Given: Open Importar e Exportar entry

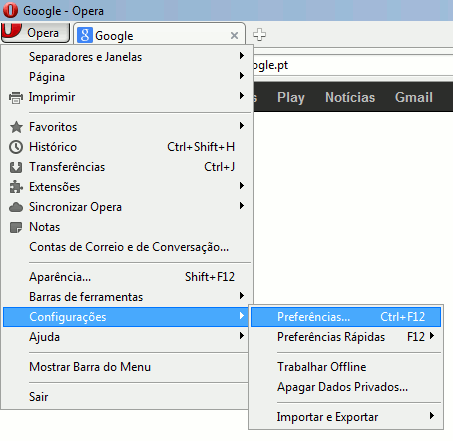Looking at the screenshot, I should [346, 417].
